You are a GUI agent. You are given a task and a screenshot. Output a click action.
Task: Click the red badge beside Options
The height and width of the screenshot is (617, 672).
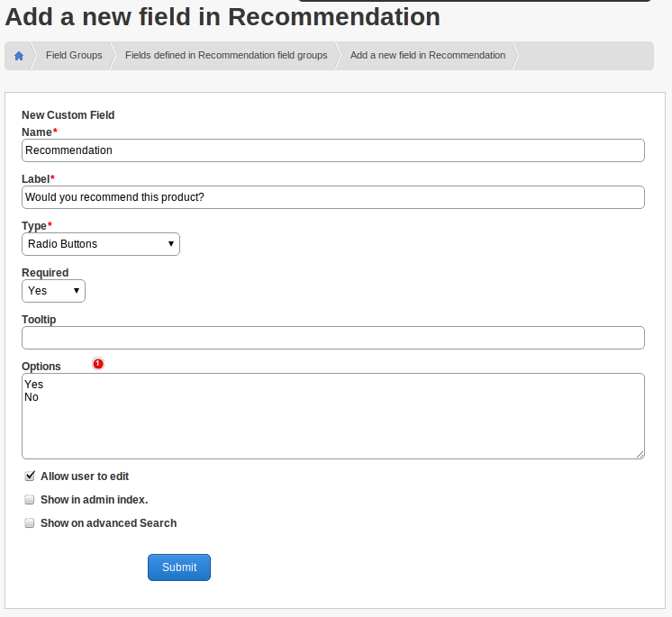pyautogui.click(x=98, y=364)
